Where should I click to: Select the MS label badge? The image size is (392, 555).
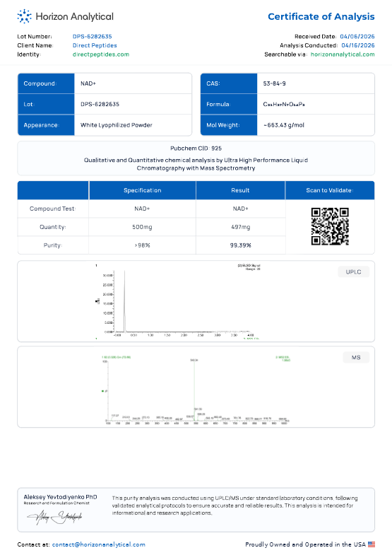click(x=356, y=358)
